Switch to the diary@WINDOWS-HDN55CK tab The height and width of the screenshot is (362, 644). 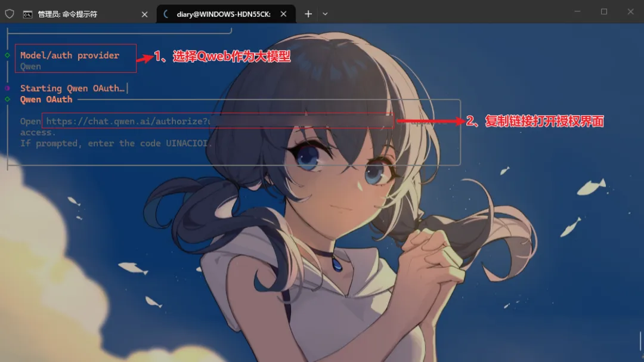pyautogui.click(x=226, y=14)
